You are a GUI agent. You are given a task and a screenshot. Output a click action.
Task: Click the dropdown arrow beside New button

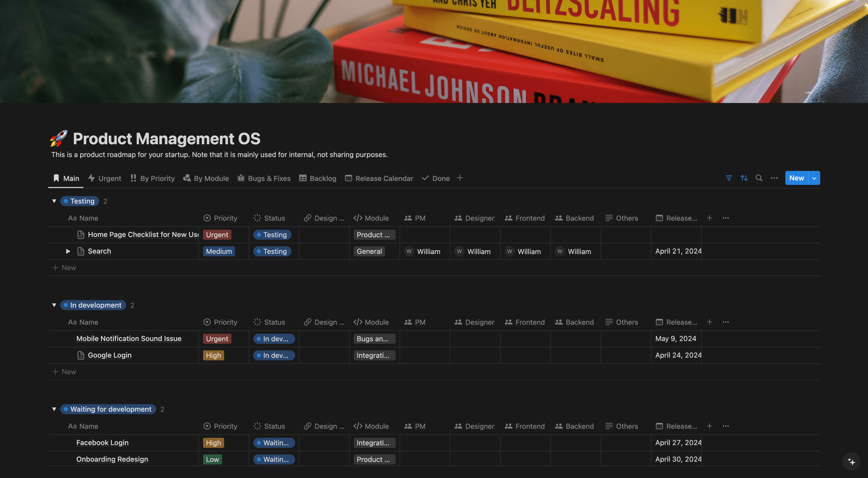tap(814, 178)
